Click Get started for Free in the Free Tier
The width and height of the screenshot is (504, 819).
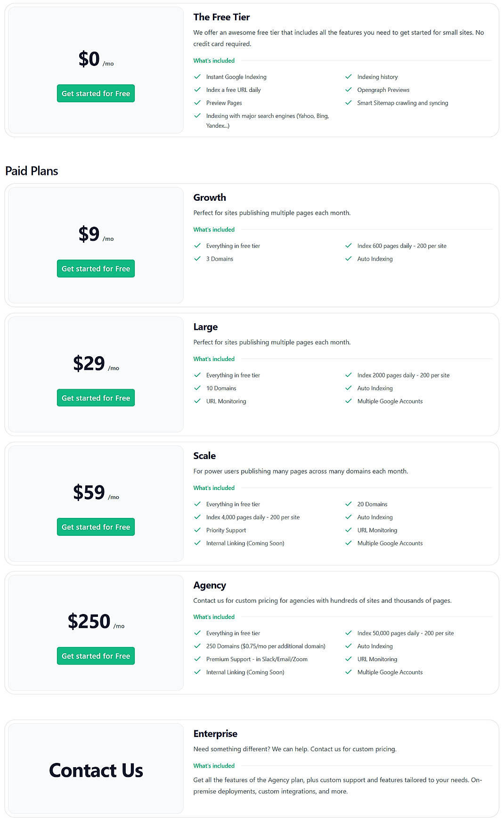96,93
